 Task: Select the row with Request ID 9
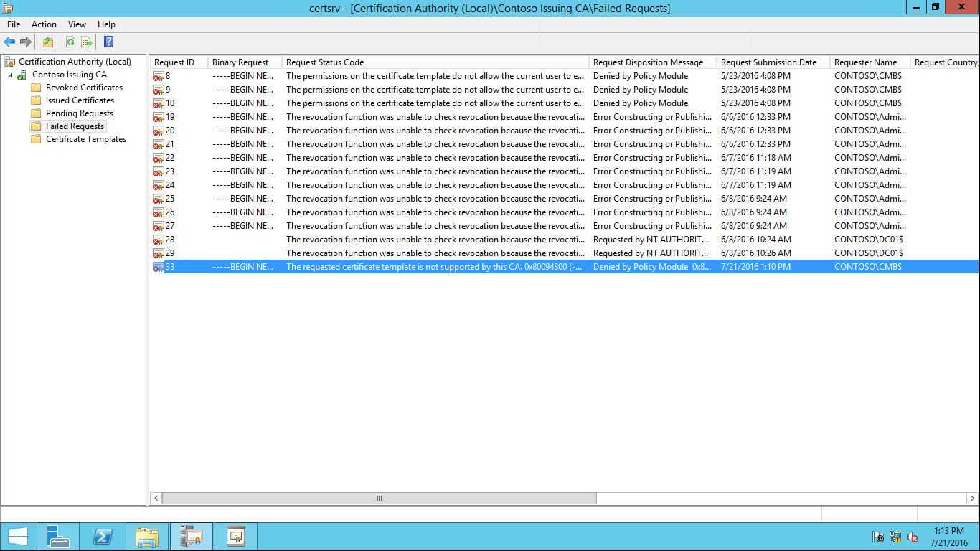(x=564, y=90)
